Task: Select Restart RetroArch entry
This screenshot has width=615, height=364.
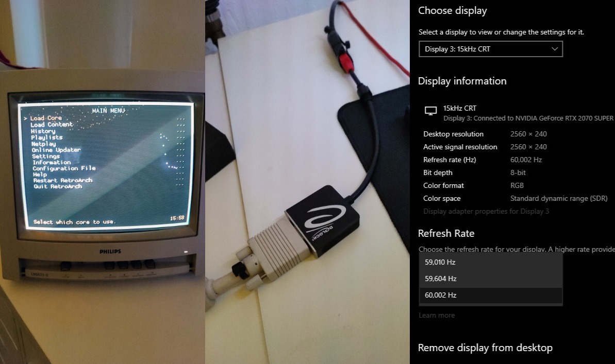Action: tap(63, 180)
